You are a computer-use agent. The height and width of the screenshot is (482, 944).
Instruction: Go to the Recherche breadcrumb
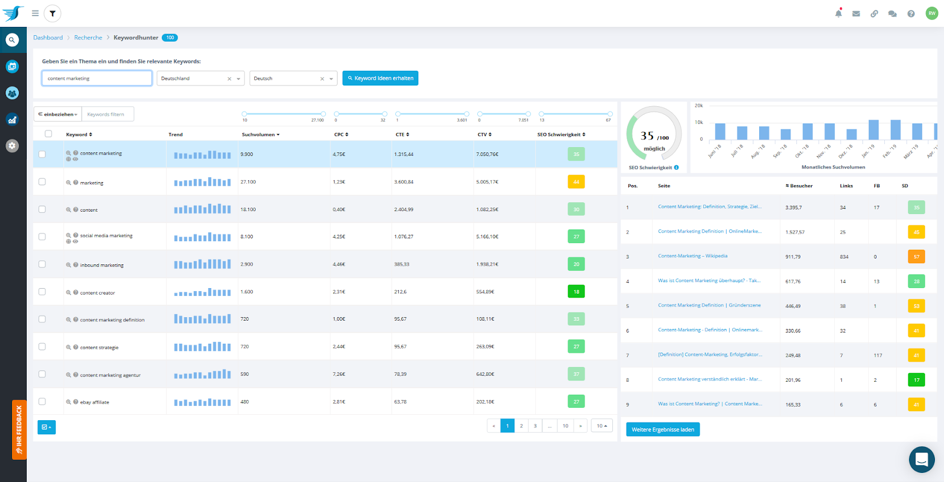pos(88,38)
